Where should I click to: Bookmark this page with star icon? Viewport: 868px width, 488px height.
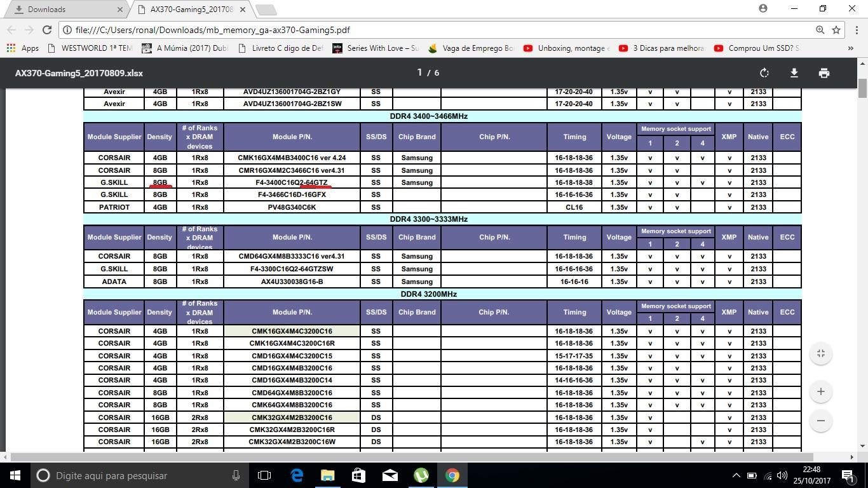tap(836, 30)
